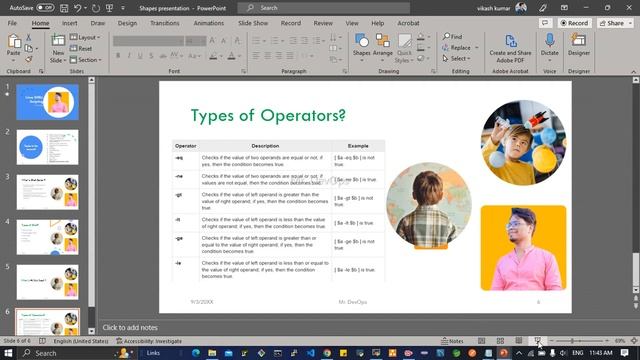Toggle Bold formatting
The width and height of the screenshot is (640, 360).
click(x=118, y=56)
